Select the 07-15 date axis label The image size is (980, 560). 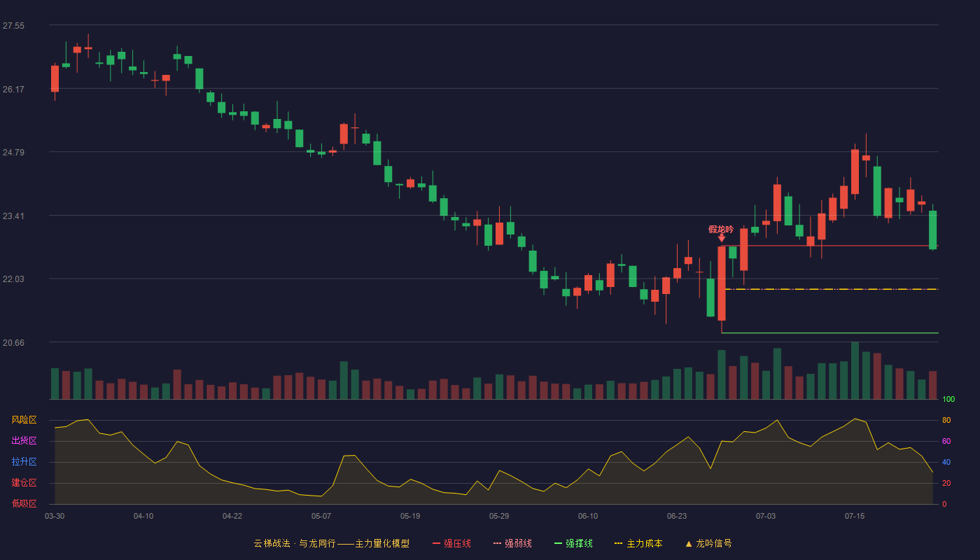tap(855, 516)
